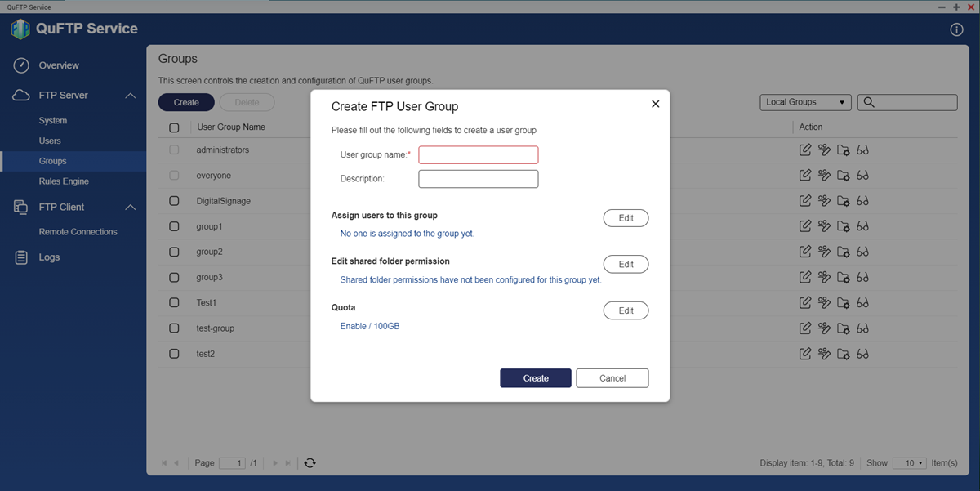The height and width of the screenshot is (491, 980).
Task: Close the Create FTP User Group dialog
Action: pyautogui.click(x=655, y=104)
